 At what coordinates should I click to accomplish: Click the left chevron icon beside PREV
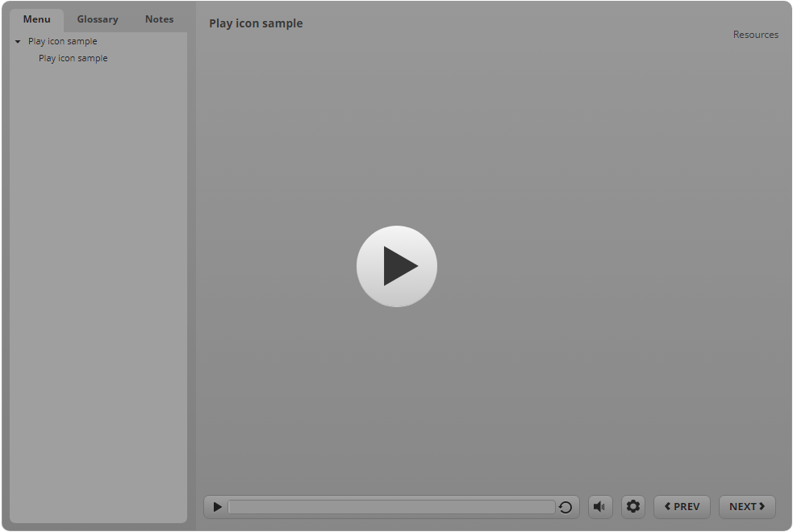click(x=667, y=507)
